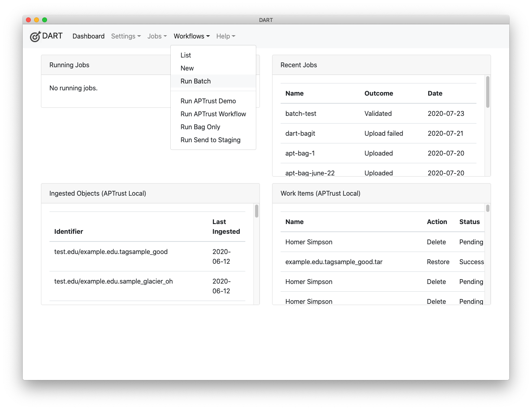Image resolution: width=532 pixels, height=410 pixels.
Task: Choose Run APTrust Workflow option
Action: coord(213,114)
